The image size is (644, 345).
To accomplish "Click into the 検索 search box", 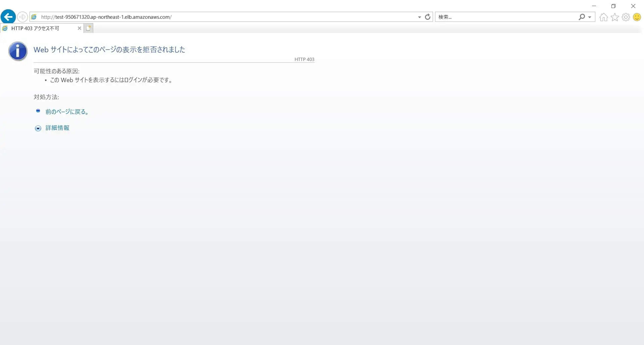I will 505,17.
